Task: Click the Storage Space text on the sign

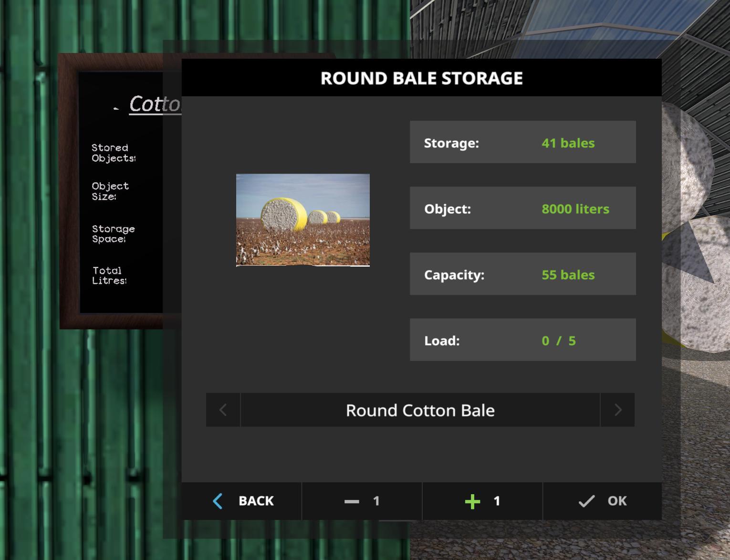Action: click(x=113, y=234)
